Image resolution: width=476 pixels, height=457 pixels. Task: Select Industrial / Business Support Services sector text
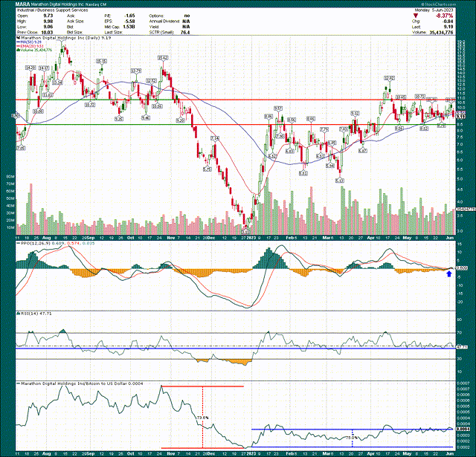52,10
